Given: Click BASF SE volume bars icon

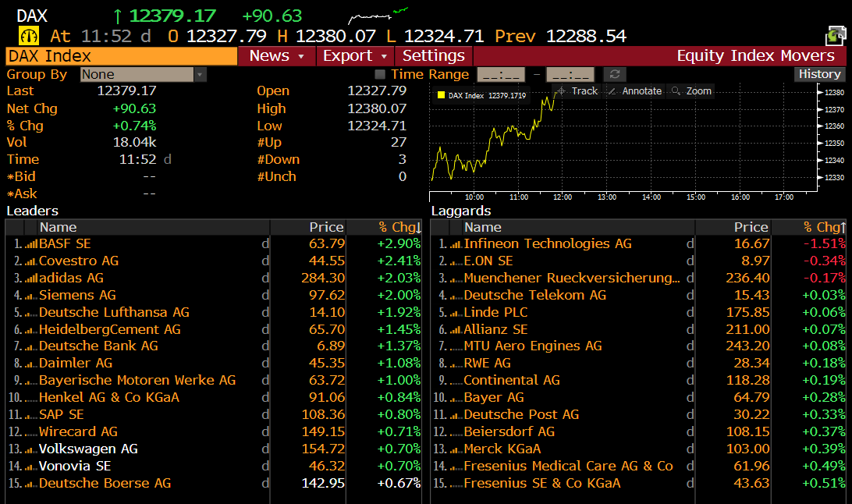Looking at the screenshot, I should [x=31, y=244].
